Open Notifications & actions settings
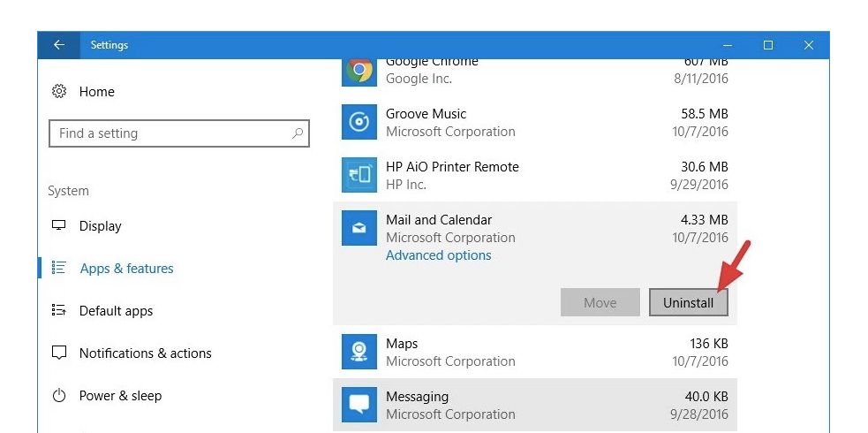The width and height of the screenshot is (868, 433). point(145,353)
